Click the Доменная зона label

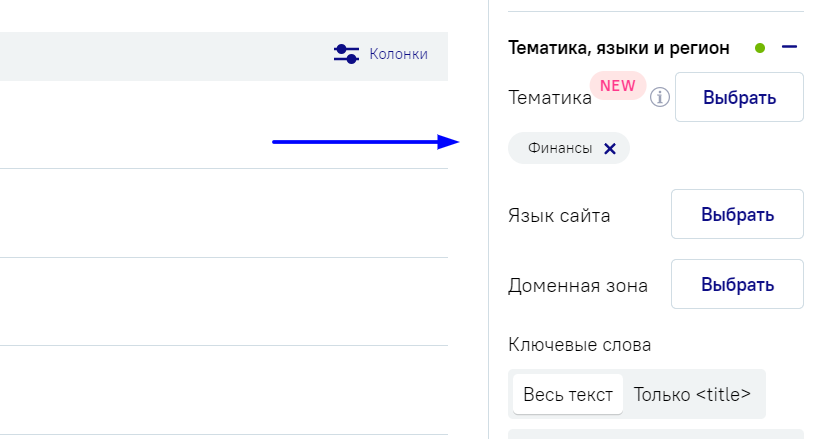(x=578, y=286)
